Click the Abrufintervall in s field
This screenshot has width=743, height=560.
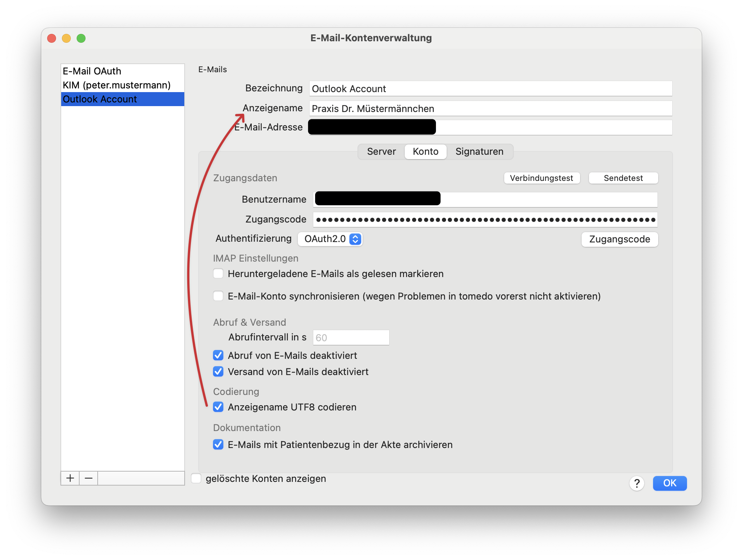351,337
